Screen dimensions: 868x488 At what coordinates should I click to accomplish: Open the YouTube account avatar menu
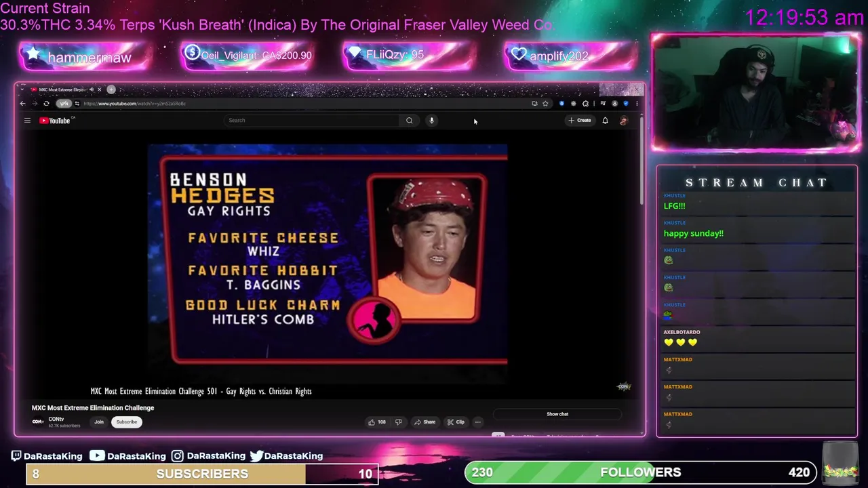click(x=623, y=120)
